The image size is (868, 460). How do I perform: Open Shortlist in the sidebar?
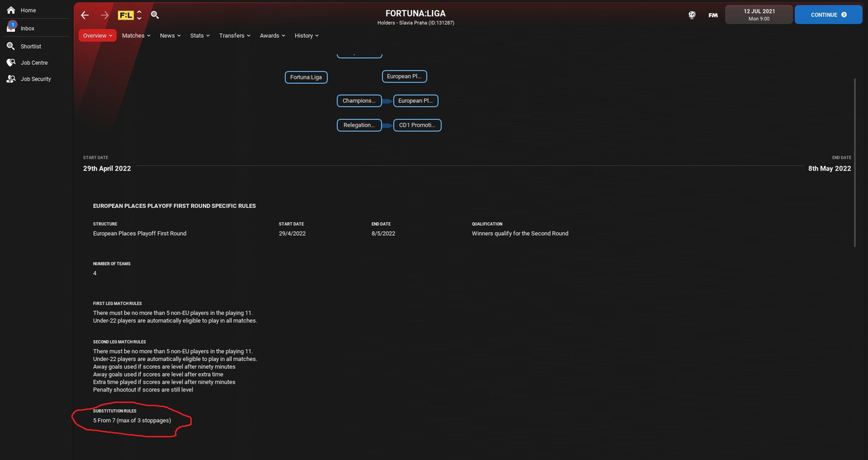point(31,46)
